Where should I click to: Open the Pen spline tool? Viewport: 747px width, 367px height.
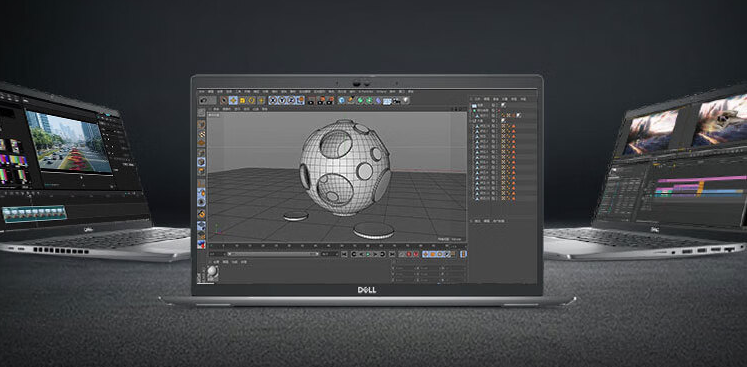pyautogui.click(x=350, y=100)
